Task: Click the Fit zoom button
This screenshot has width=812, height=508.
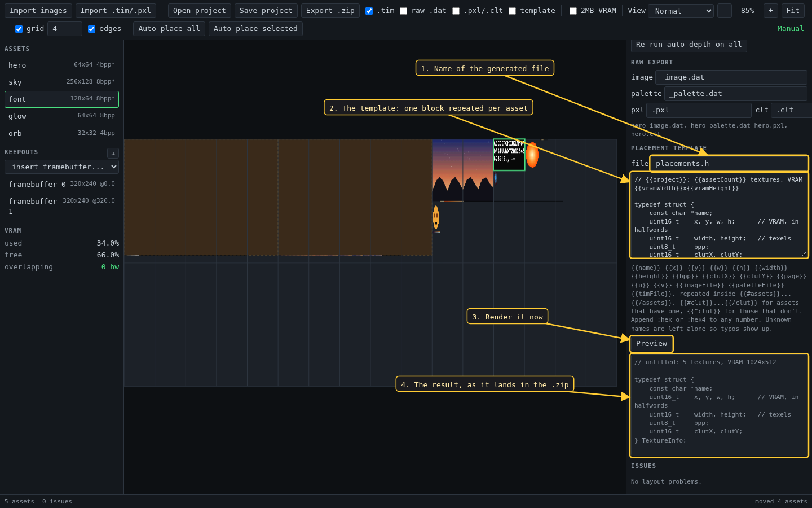Action: (x=793, y=11)
